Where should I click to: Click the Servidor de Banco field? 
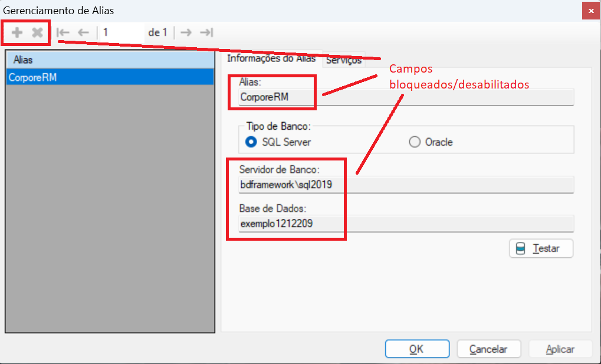(406, 185)
